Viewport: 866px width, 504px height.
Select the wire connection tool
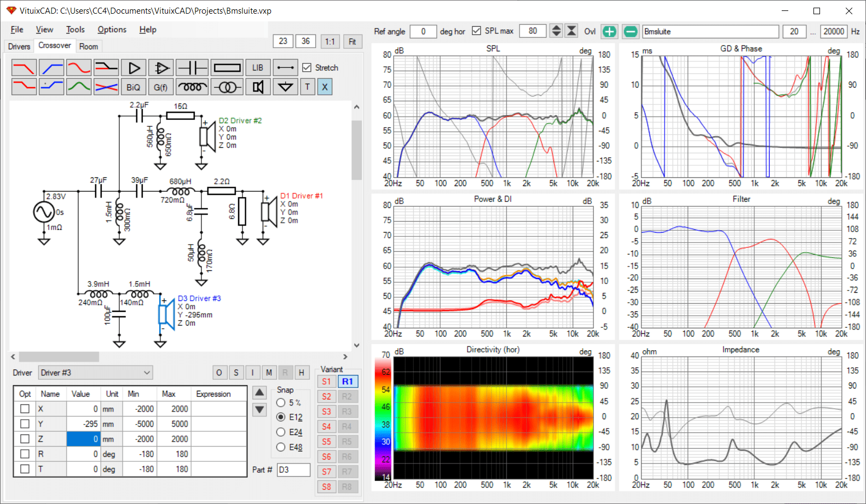point(285,68)
